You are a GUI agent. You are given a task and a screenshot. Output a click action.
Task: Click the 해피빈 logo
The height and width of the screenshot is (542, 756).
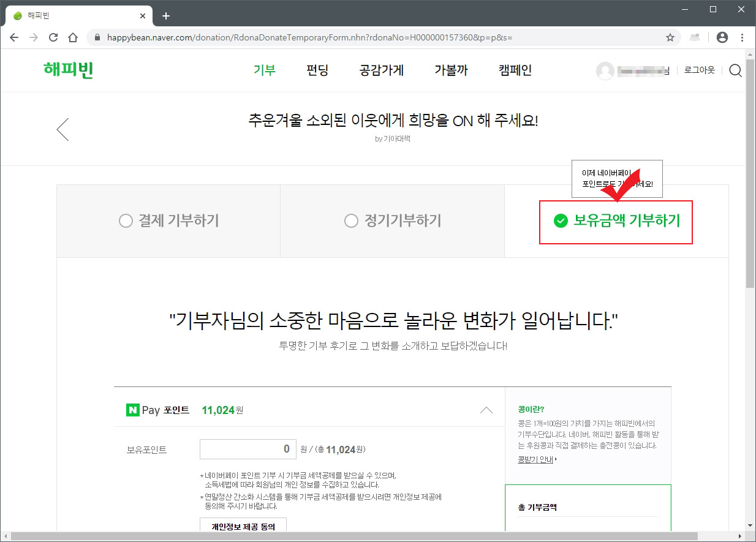[68, 70]
